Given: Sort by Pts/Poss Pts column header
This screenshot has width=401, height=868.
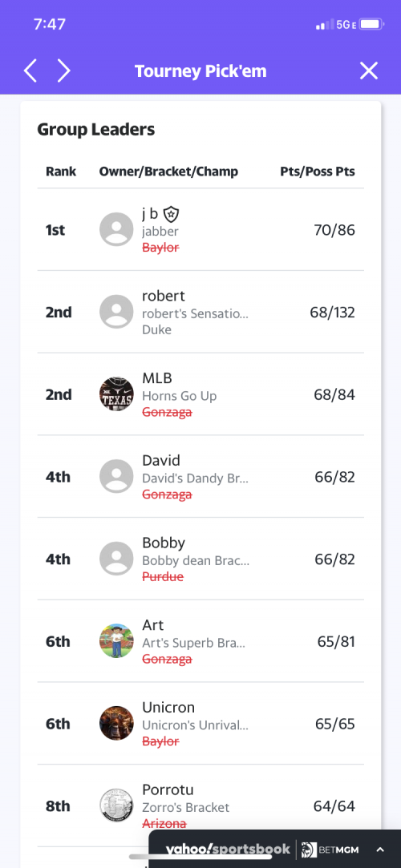Looking at the screenshot, I should pyautogui.click(x=318, y=172).
